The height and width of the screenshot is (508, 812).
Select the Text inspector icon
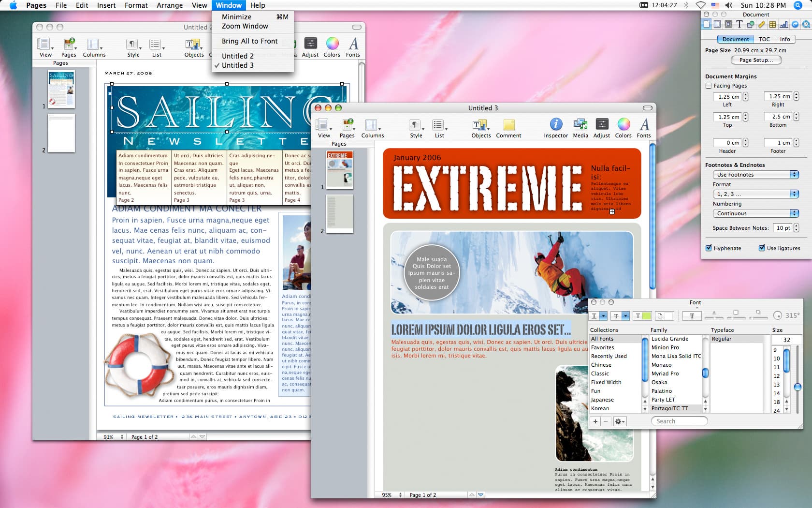(x=739, y=24)
